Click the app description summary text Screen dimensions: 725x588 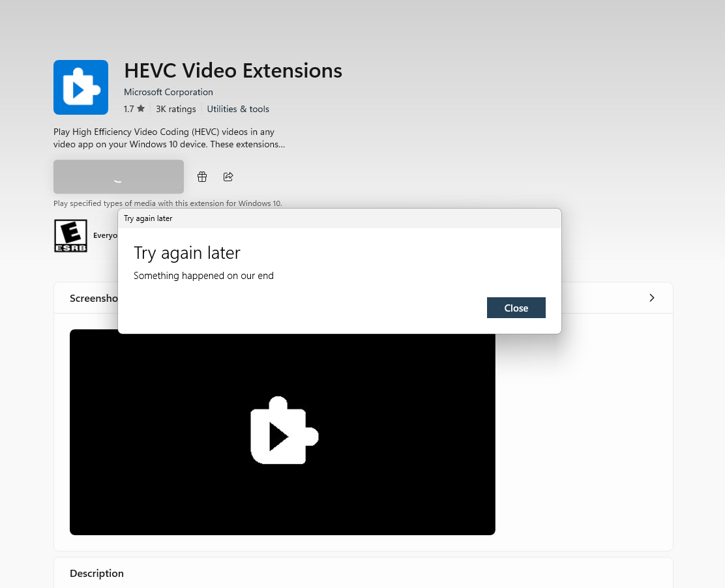click(x=170, y=138)
